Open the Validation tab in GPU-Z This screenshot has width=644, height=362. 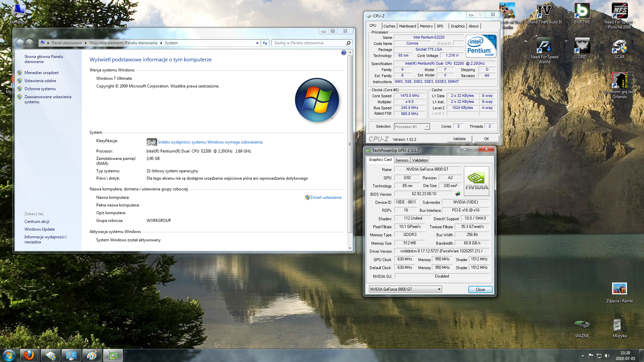tap(420, 160)
